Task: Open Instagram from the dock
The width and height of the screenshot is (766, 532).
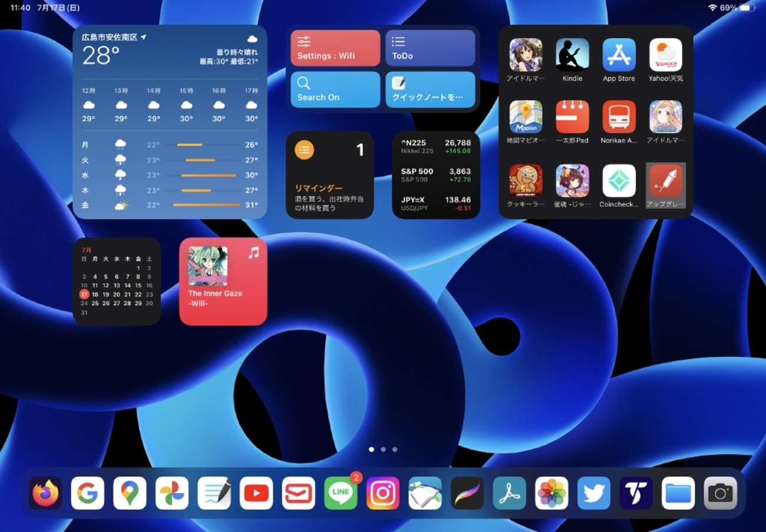Action: pos(383,493)
